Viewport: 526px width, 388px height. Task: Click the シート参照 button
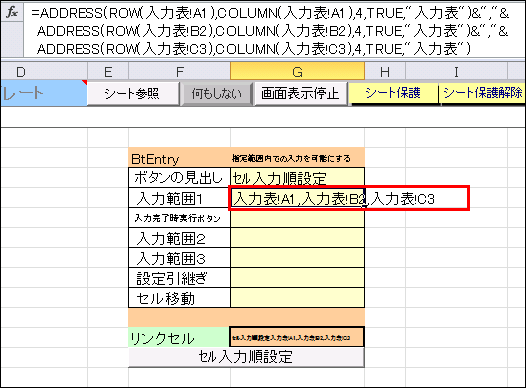click(x=133, y=93)
